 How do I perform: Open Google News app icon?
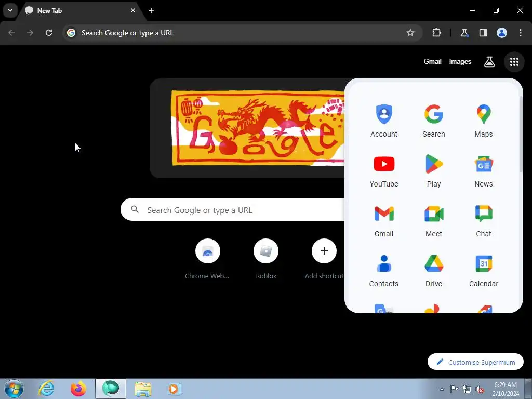(x=484, y=170)
